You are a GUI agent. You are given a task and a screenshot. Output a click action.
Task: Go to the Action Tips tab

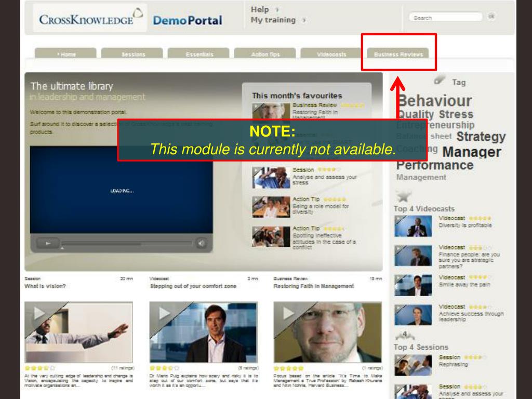pyautogui.click(x=265, y=54)
